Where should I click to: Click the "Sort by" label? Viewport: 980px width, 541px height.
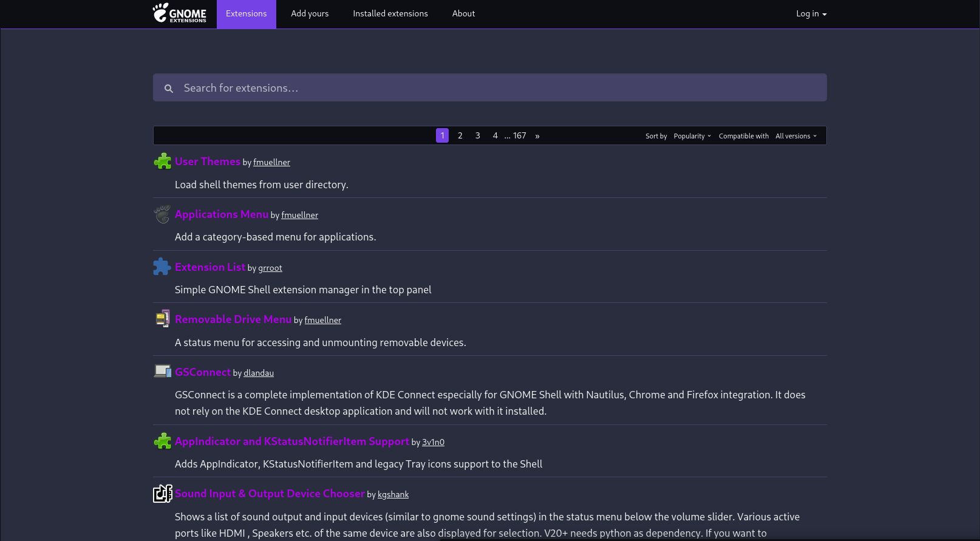point(656,136)
